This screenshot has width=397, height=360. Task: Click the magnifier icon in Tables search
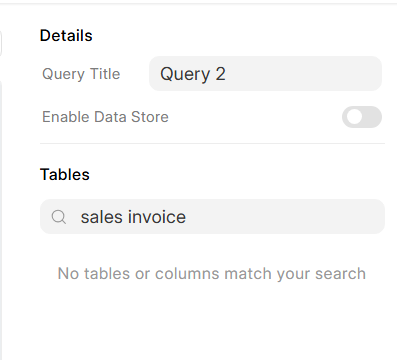pos(59,217)
